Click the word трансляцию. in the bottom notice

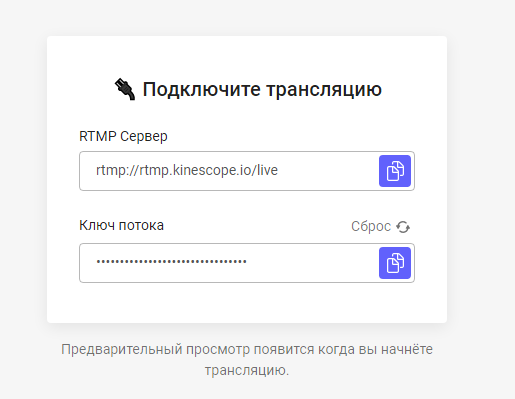(247, 371)
